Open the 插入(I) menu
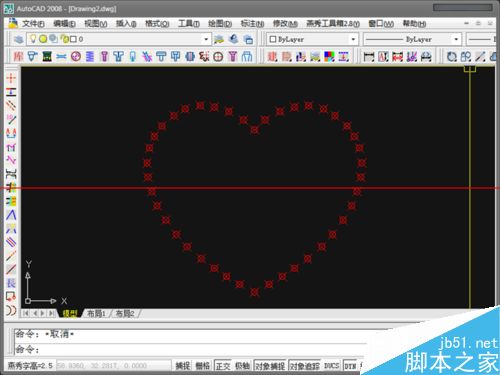 [126, 24]
